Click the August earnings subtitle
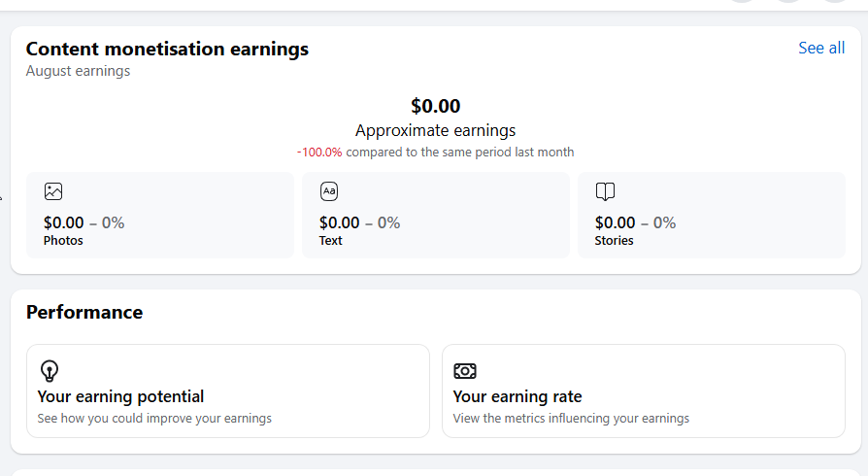Viewport: 868px width, 476px height. (78, 71)
